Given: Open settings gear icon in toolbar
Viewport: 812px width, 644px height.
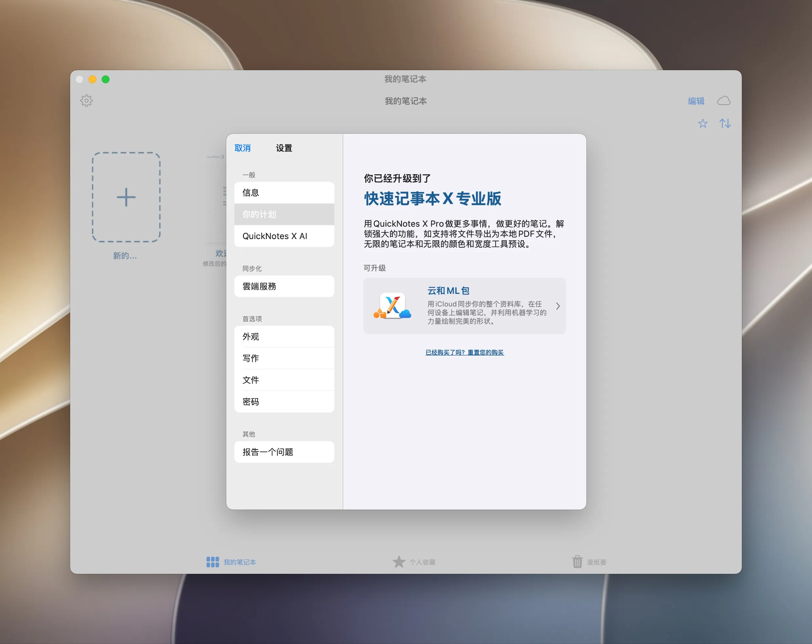Looking at the screenshot, I should pos(87,101).
